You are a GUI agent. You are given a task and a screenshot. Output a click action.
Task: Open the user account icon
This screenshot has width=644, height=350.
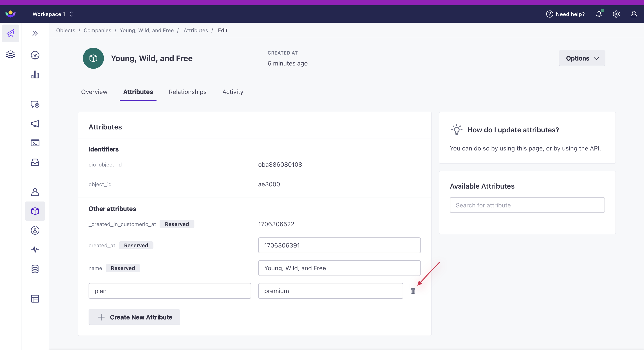pos(634,14)
